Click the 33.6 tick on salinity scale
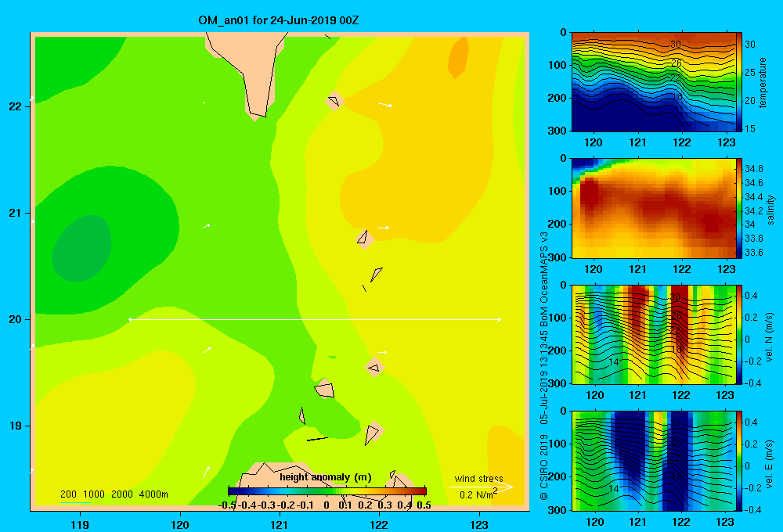783x532 pixels. click(753, 253)
